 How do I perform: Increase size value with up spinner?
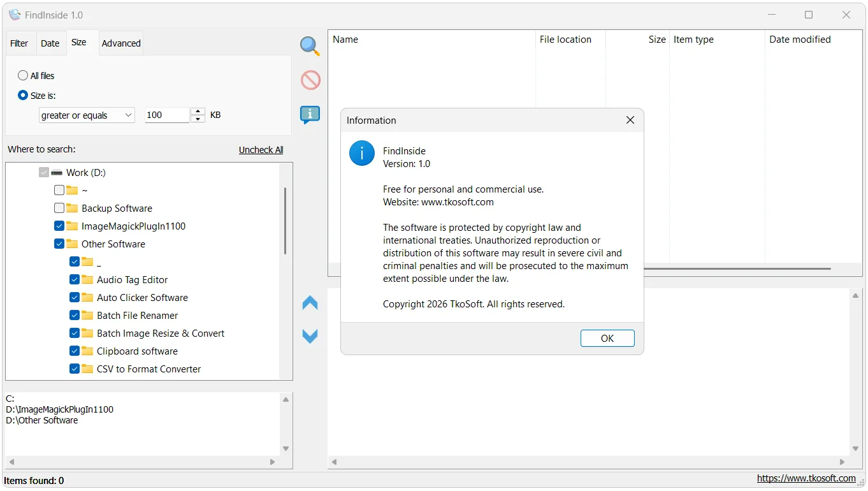point(198,112)
